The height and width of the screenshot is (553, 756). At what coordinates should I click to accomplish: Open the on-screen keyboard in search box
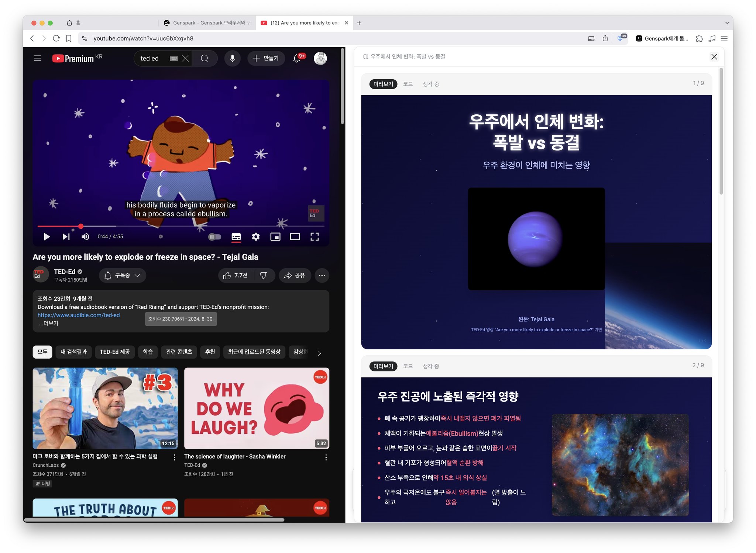pos(174,58)
